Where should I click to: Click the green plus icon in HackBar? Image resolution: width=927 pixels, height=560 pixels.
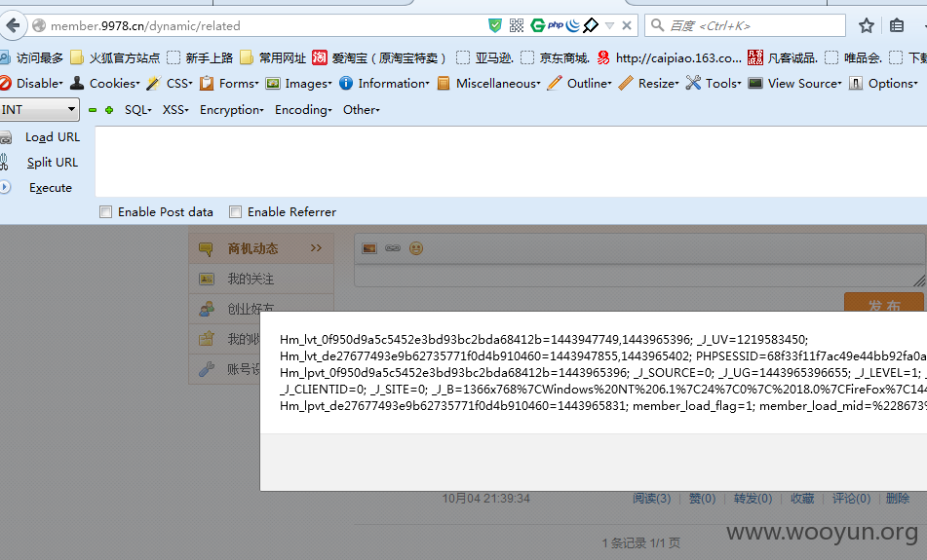[x=109, y=110]
